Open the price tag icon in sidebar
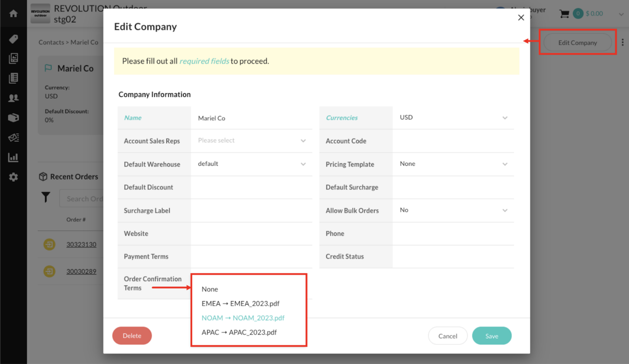The width and height of the screenshot is (629, 364). point(14,39)
